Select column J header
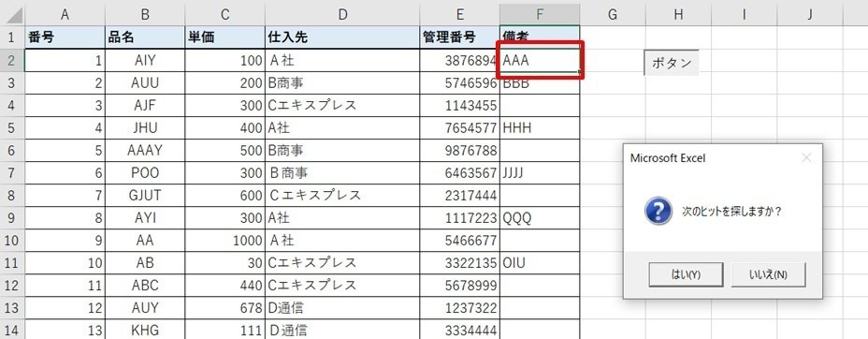This screenshot has height=339, width=868. pos(810,14)
